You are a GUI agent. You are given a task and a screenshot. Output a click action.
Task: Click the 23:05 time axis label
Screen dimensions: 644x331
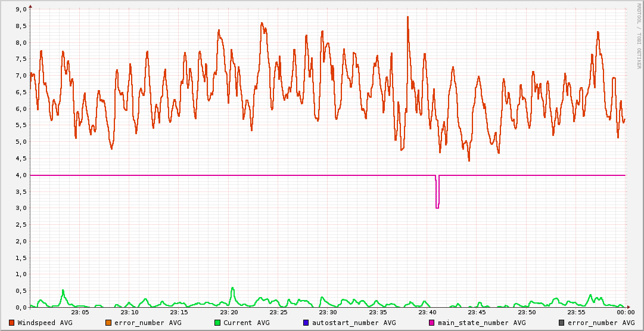pos(80,312)
